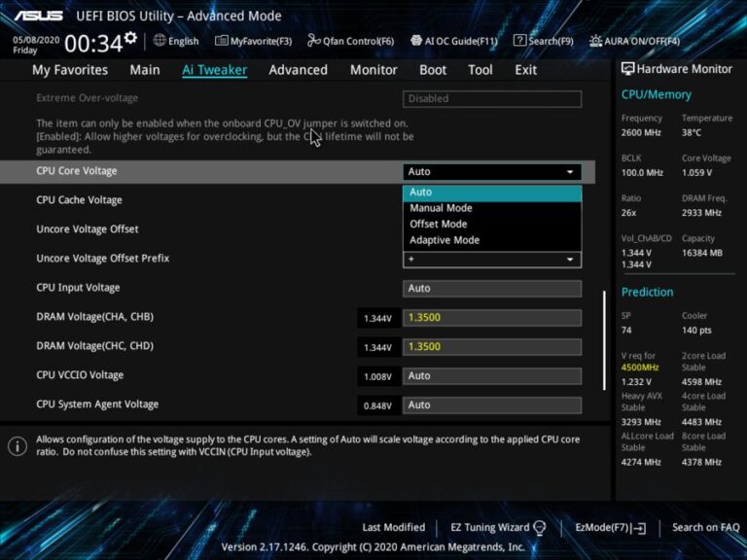Image resolution: width=747 pixels, height=560 pixels.
Task: Go to the Advanced tab
Action: pyautogui.click(x=299, y=70)
